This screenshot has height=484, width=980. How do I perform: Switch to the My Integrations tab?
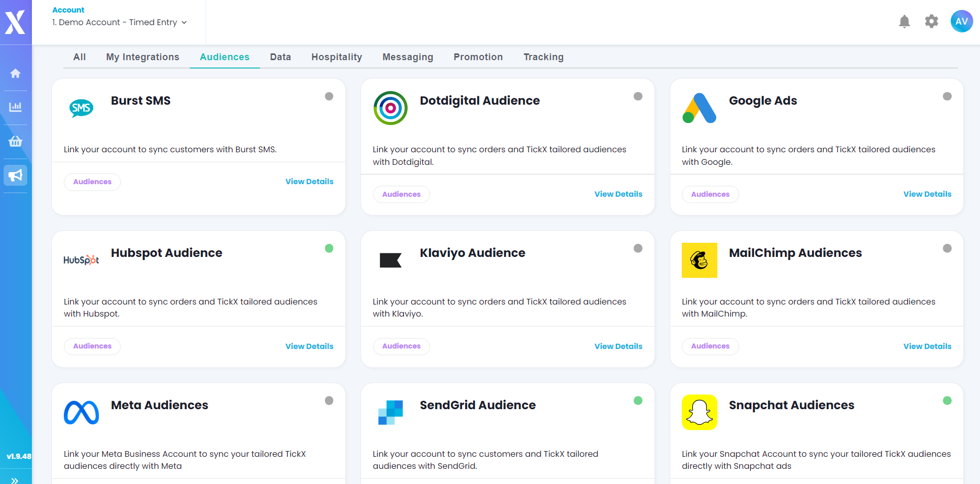click(142, 57)
